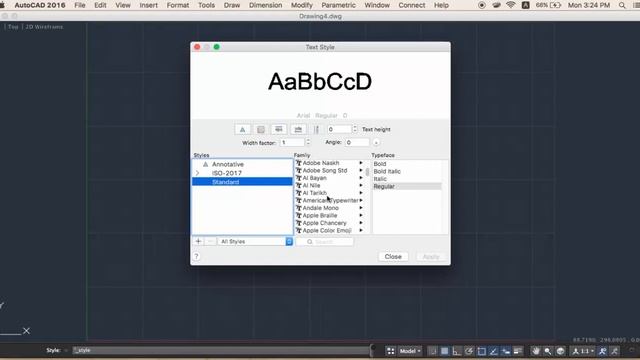This screenshot has height=360, width=640.
Task: Click the Text height input field
Action: [x=339, y=129]
